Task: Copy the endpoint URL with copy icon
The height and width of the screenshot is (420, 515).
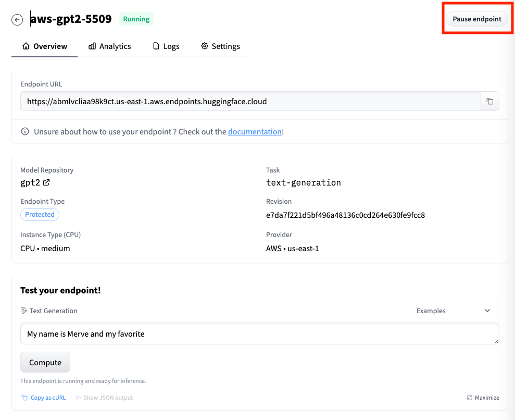Action: [489, 102]
